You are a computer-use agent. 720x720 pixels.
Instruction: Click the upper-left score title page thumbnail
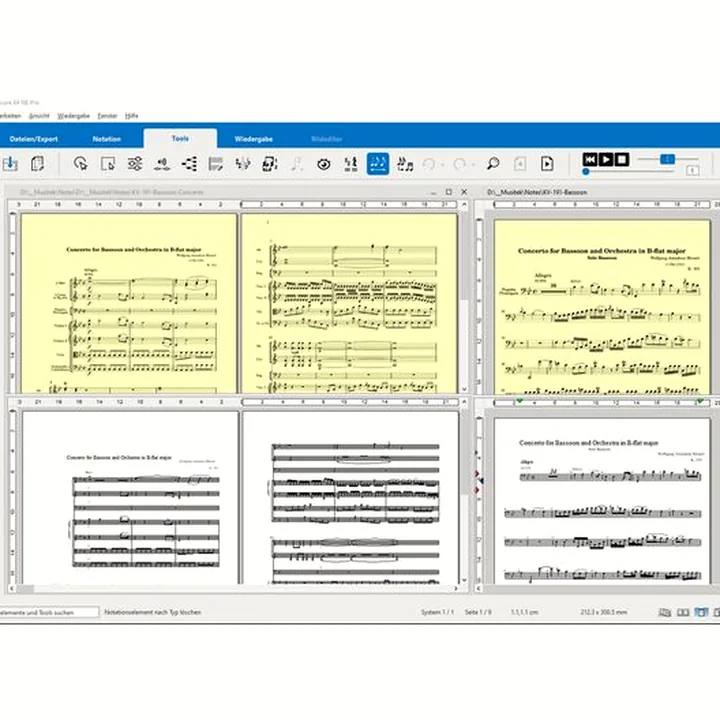click(129, 303)
